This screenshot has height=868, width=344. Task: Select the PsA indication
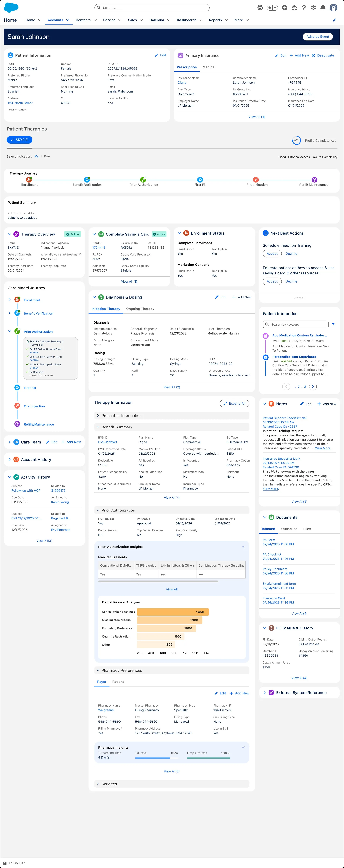coord(47,156)
